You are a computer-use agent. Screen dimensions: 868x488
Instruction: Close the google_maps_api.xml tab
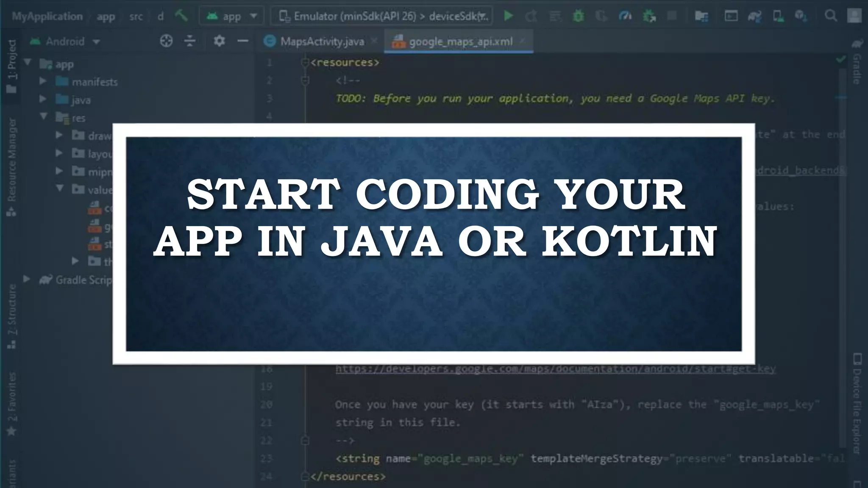pos(523,41)
